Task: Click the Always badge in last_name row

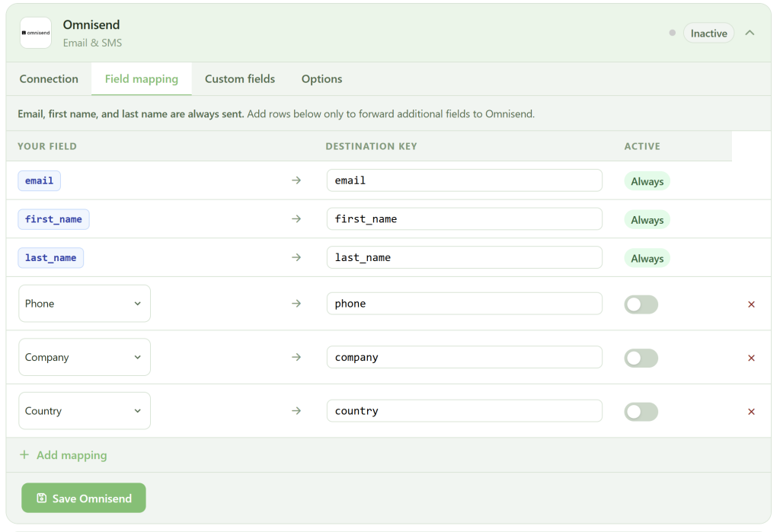Action: click(x=647, y=259)
